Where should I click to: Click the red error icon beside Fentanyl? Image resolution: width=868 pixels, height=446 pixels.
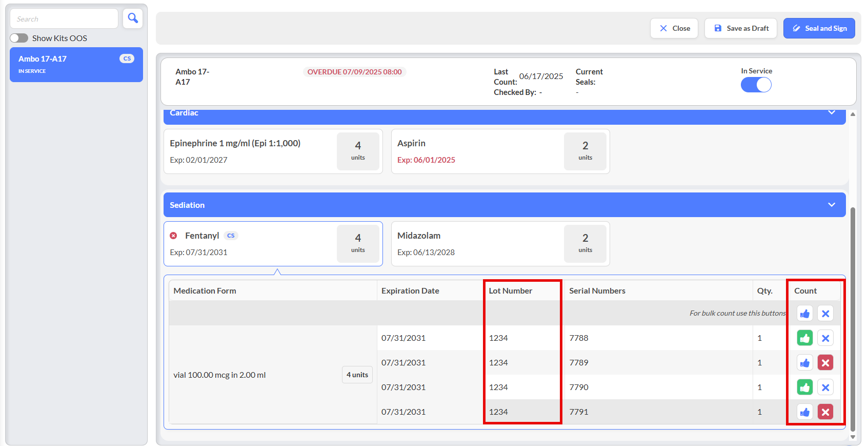(x=173, y=236)
